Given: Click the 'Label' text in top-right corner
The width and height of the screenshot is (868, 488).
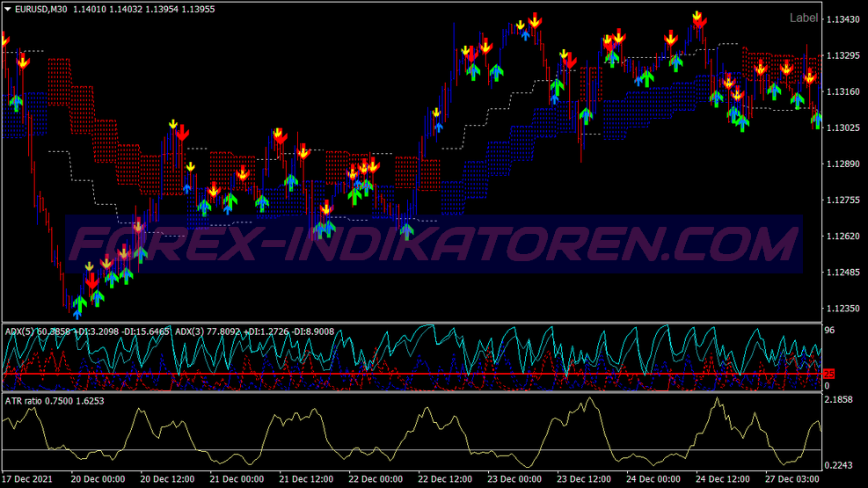Looking at the screenshot, I should [803, 18].
